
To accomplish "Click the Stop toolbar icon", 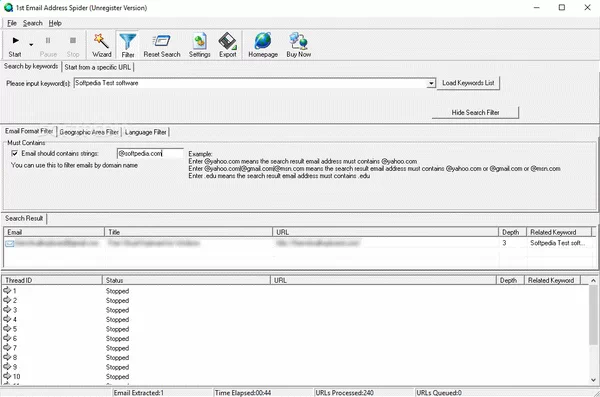I will click(x=73, y=45).
